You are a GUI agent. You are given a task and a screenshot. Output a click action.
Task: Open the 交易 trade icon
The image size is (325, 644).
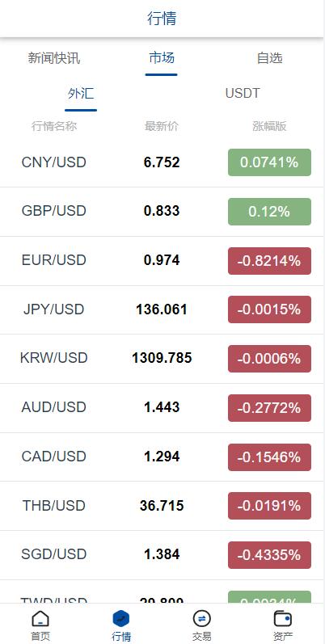click(202, 618)
